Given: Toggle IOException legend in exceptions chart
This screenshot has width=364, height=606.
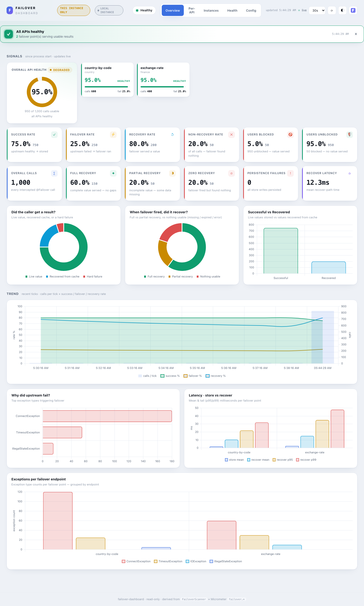Looking at the screenshot, I should pos(196,561).
